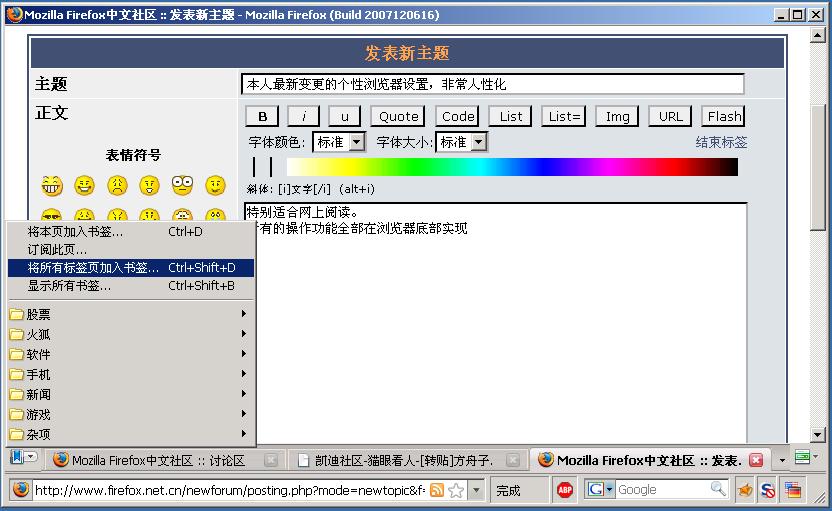Insert the wide-eyed glasses emoticon

point(182,186)
